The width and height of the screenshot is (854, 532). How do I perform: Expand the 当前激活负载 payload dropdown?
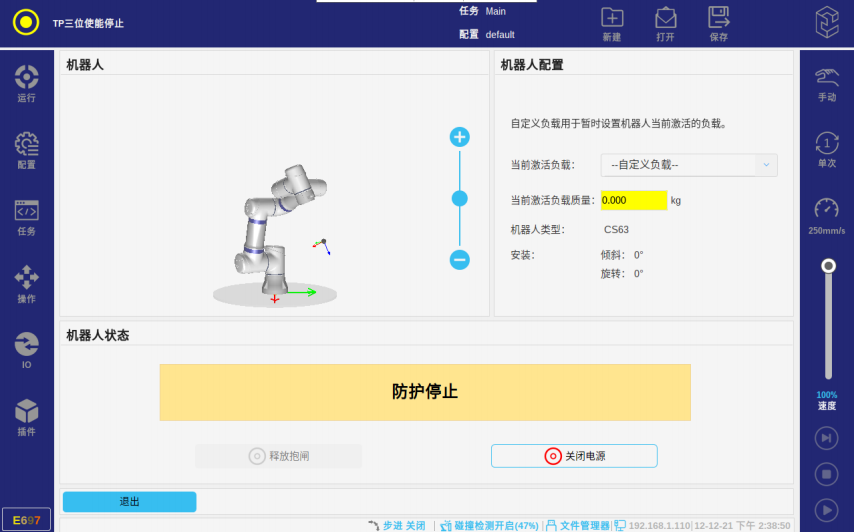pyautogui.click(x=688, y=165)
